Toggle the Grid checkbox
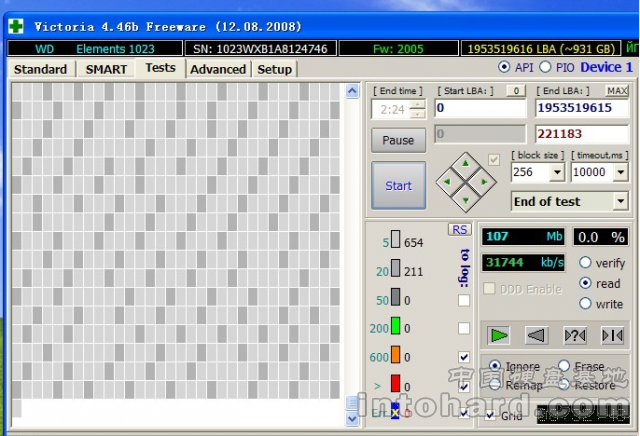 (x=490, y=415)
